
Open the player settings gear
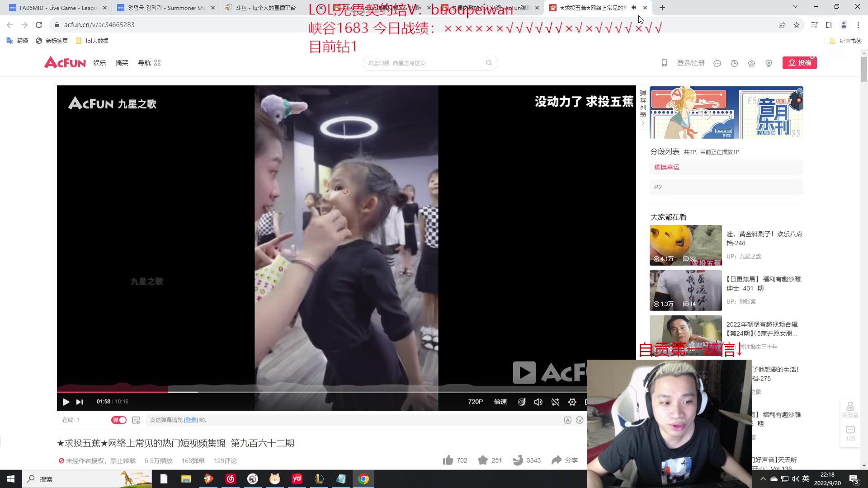(x=572, y=402)
